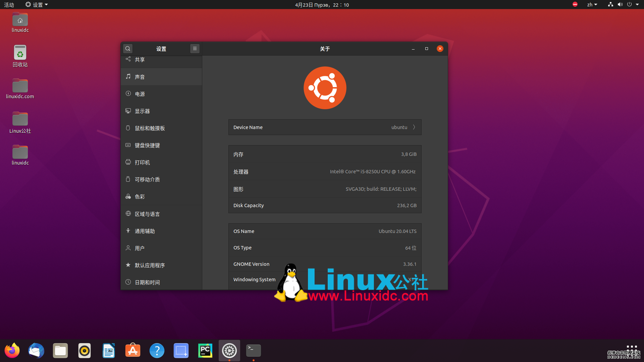Open 用户 settings entry
Screen dimensions: 644x362
point(161,248)
